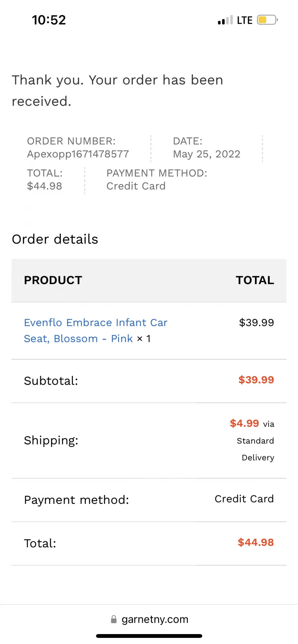Tap the Standard Delivery shipping text
The image size is (298, 644).
coord(255,449)
